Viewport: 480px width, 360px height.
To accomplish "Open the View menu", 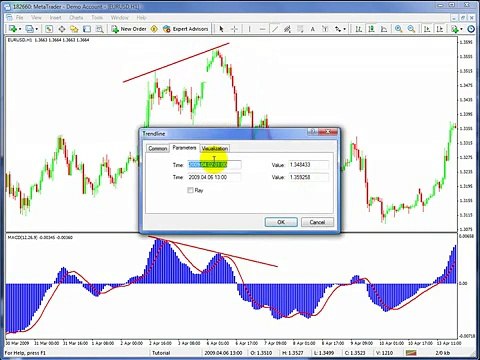I will pyautogui.click(x=36, y=17).
